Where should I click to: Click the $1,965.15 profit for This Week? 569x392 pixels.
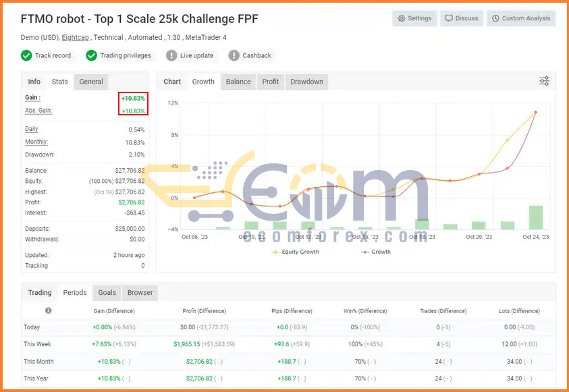coord(186,344)
